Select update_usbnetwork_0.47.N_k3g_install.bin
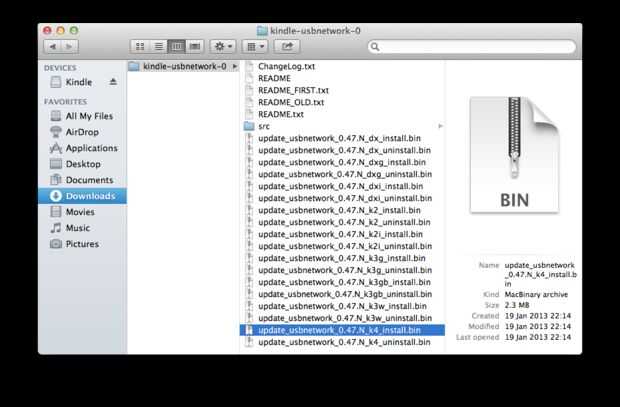This screenshot has height=407, width=620. point(342,258)
